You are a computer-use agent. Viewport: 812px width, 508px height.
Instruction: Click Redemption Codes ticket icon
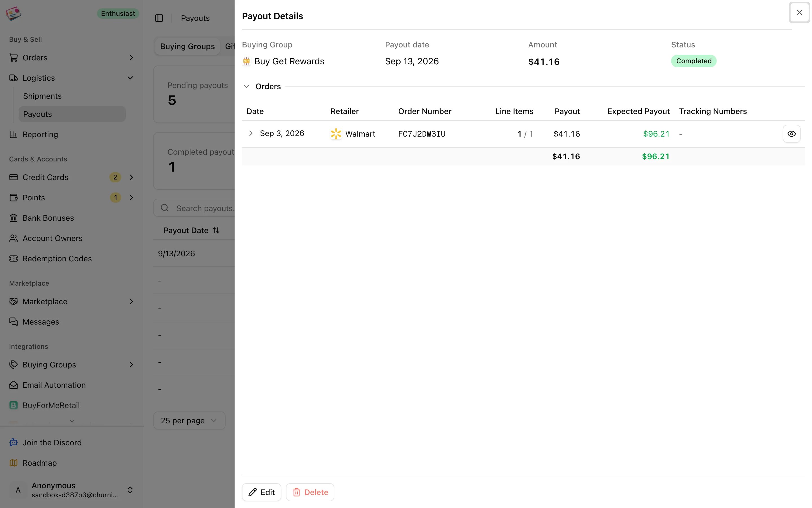pyautogui.click(x=14, y=259)
